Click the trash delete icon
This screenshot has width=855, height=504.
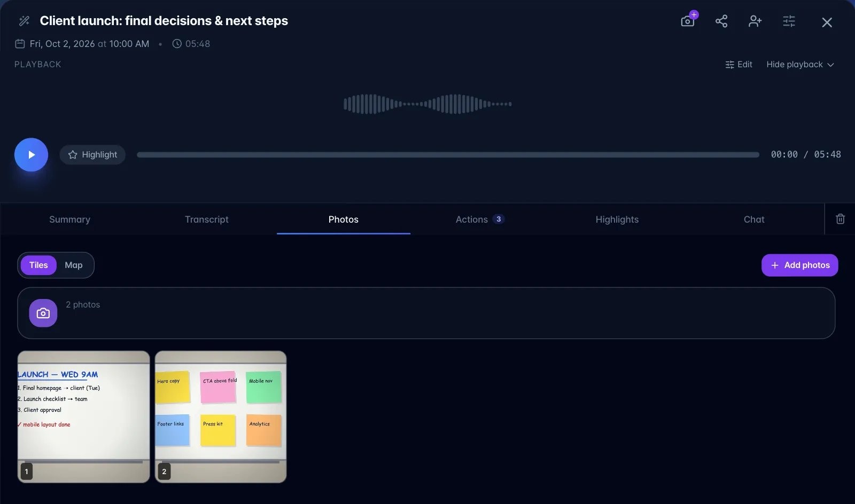(x=840, y=219)
